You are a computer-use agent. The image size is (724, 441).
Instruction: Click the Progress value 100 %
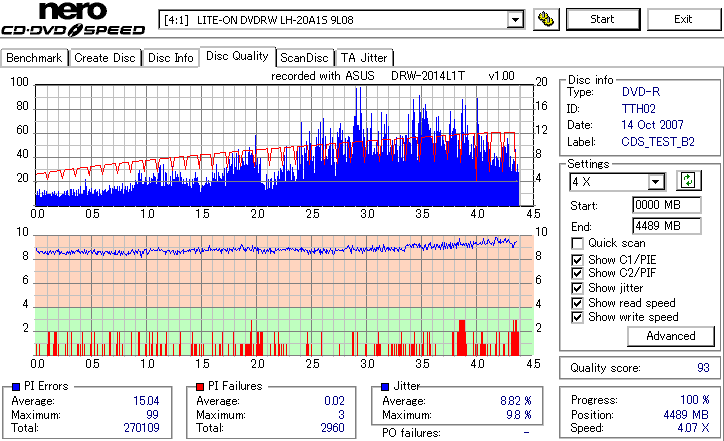(695, 400)
